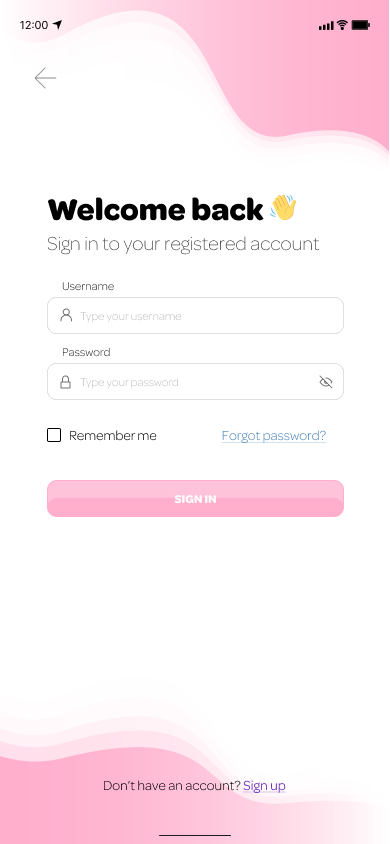Screen dimensions: 390x844
Task: Click the Don't have an account text
Action: [x=172, y=786]
